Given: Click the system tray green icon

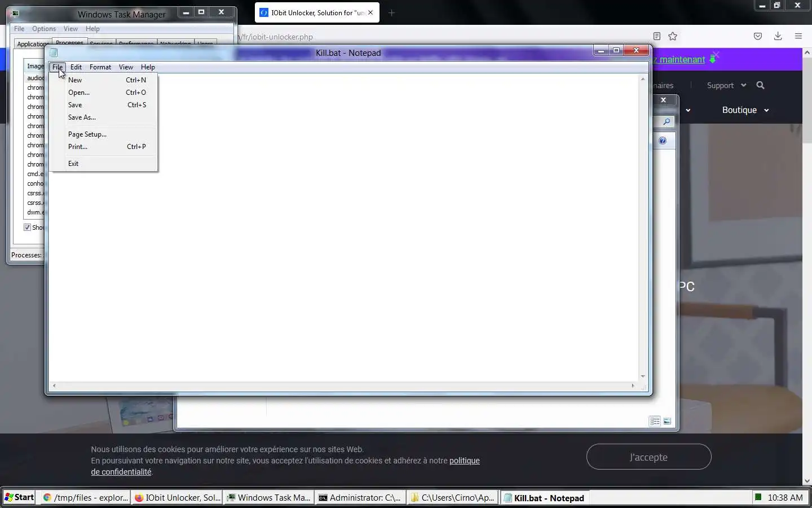Looking at the screenshot, I should (758, 497).
